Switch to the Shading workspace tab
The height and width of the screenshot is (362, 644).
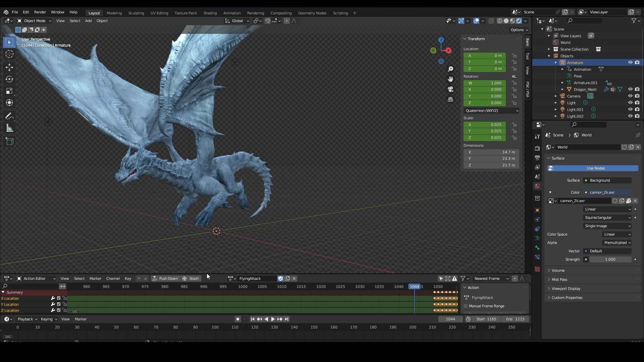tap(210, 13)
